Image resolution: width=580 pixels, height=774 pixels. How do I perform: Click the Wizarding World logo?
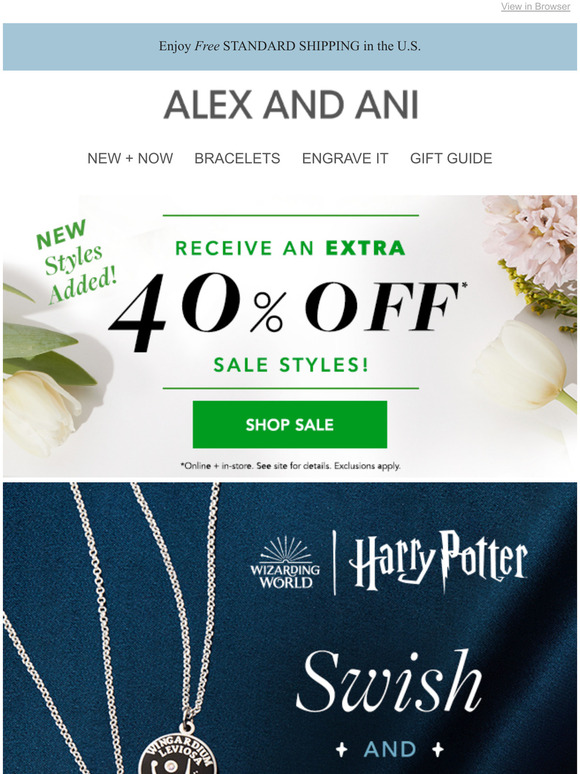point(285,562)
